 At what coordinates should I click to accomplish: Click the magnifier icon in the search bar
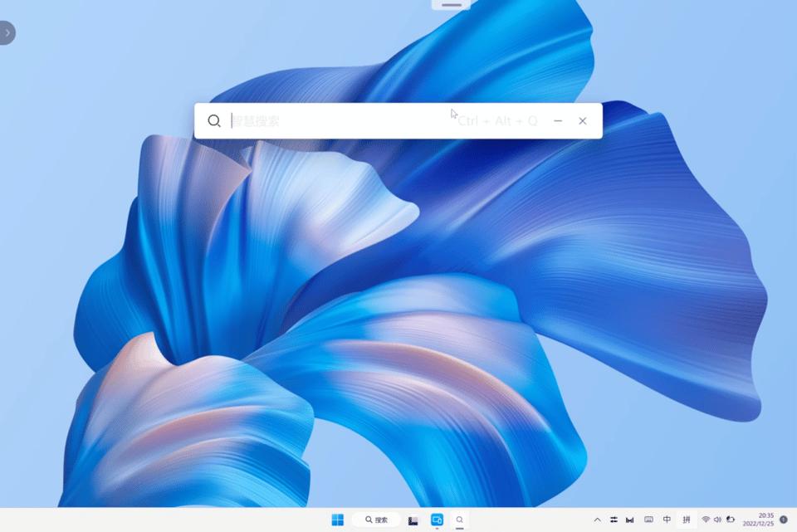(x=214, y=121)
